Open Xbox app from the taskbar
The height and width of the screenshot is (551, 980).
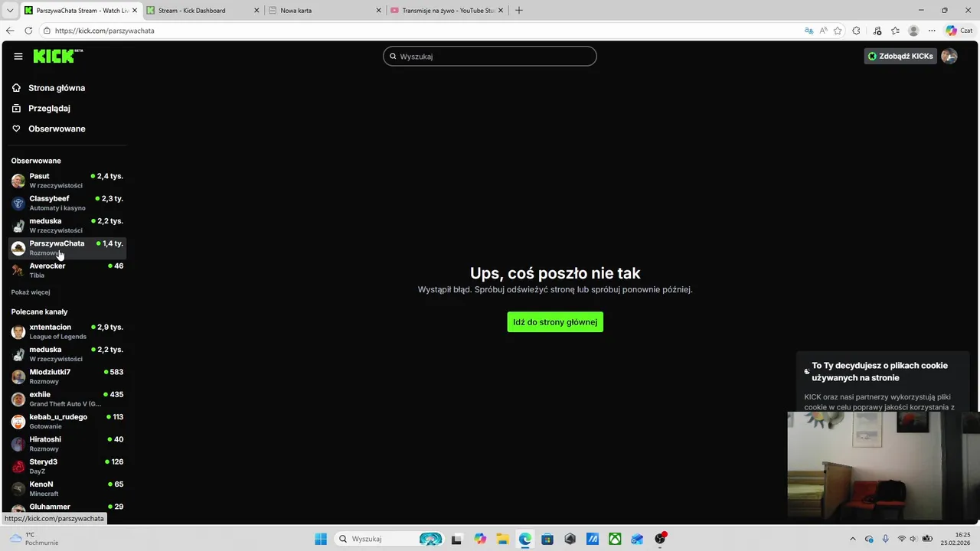click(x=615, y=539)
